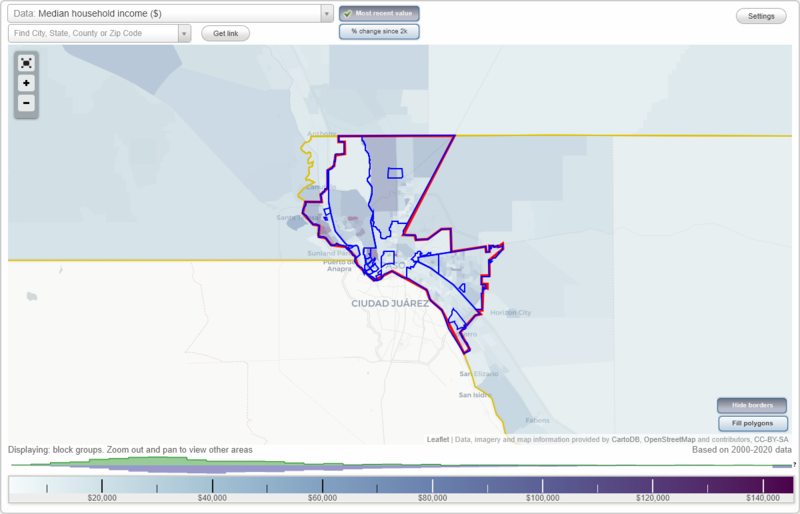
Task: Open the Data dropdown arrow
Action: tap(327, 14)
